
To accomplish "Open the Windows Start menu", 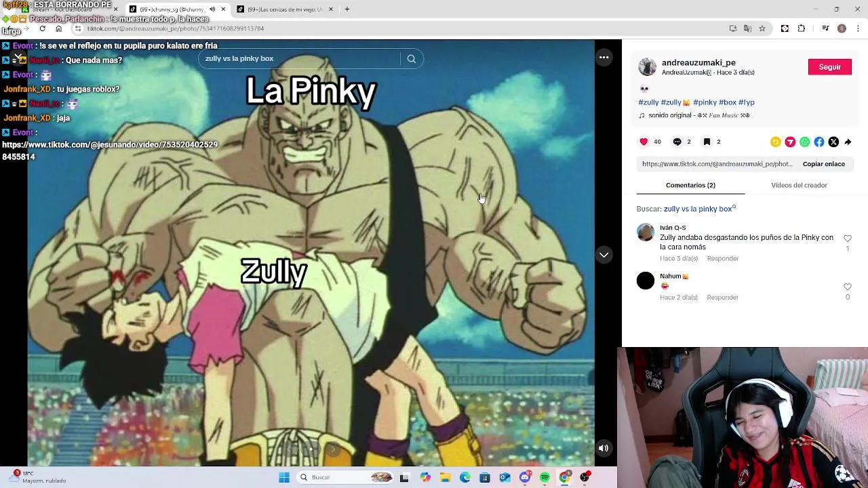I will point(284,477).
